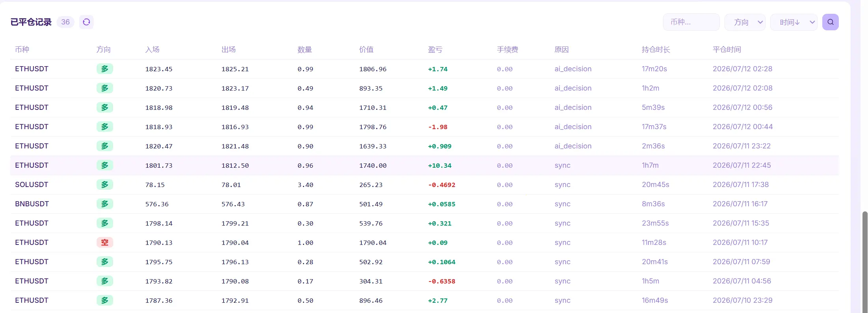Click the 36 record count badge

point(65,22)
